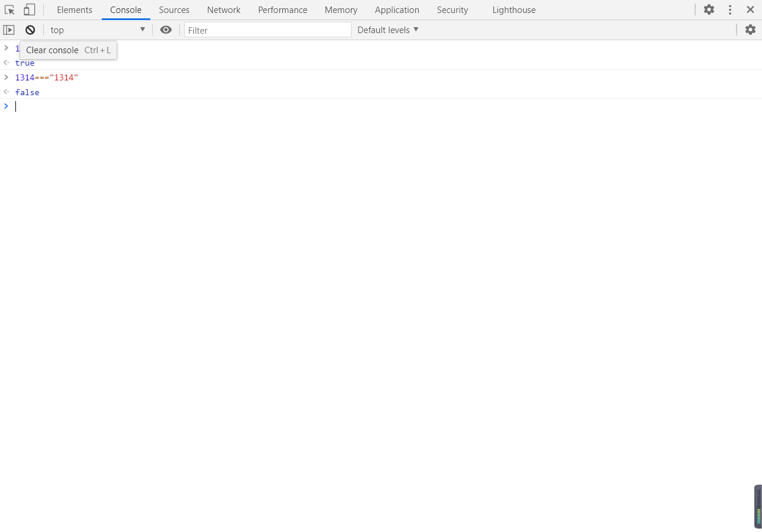
Task: Select the Console tab
Action: point(126,10)
